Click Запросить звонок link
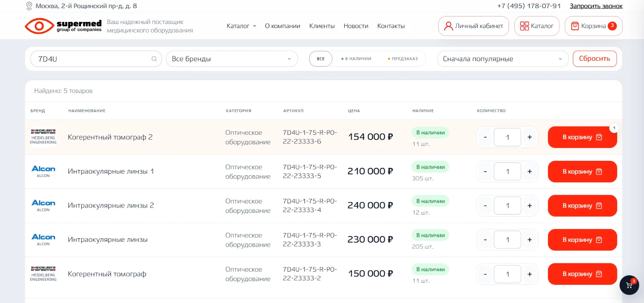This screenshot has height=303, width=644. point(596,6)
